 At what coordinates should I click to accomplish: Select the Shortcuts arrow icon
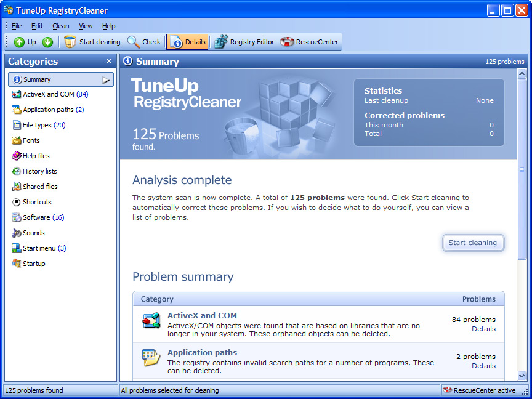tap(16, 202)
